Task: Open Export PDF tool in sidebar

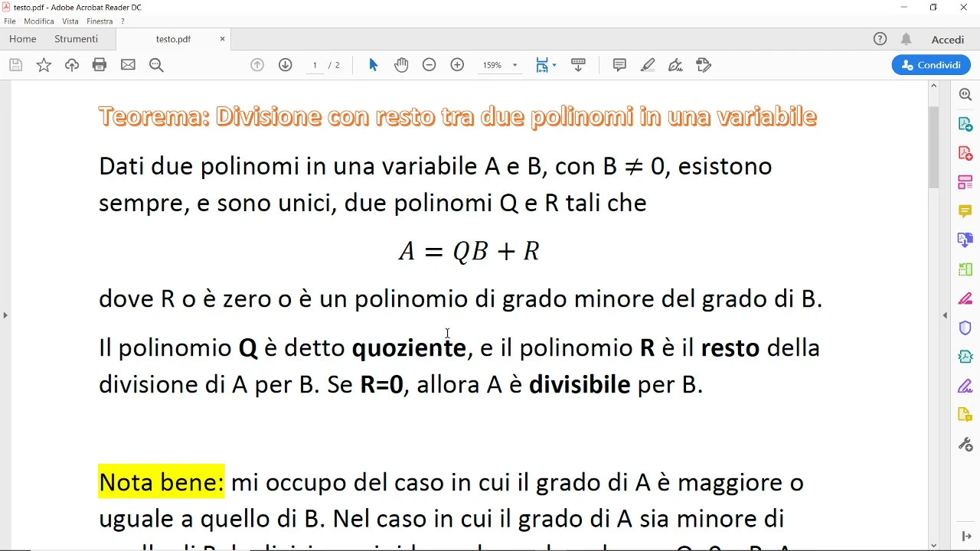Action: (965, 124)
